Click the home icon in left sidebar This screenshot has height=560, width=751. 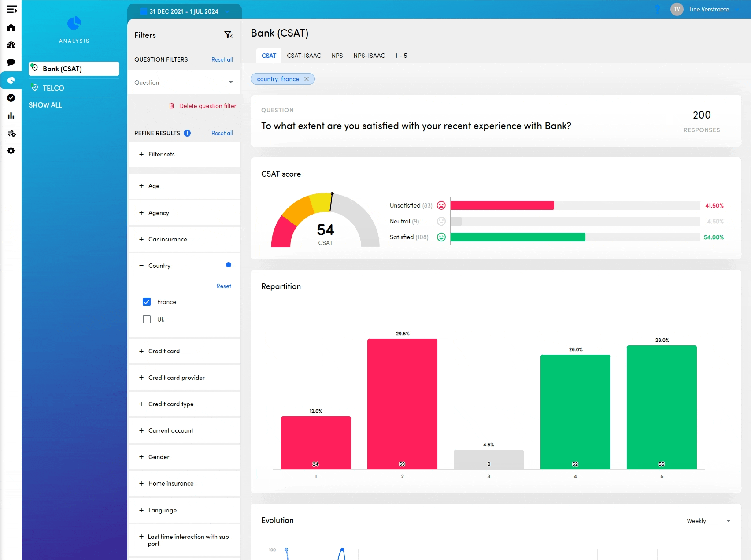click(11, 27)
